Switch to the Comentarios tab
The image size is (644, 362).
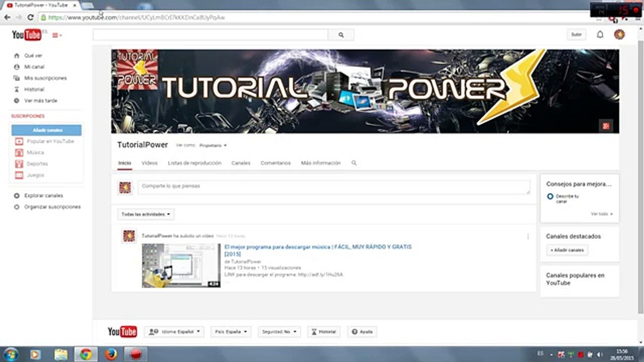pos(276,163)
